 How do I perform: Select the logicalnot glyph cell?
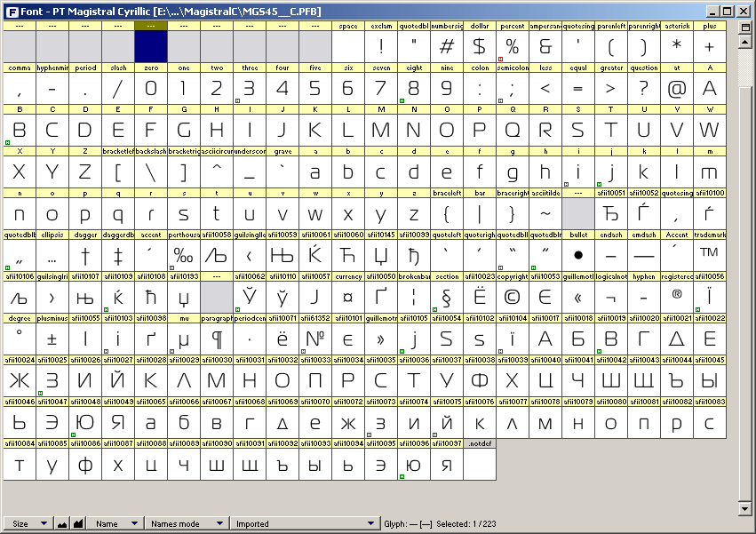611,297
